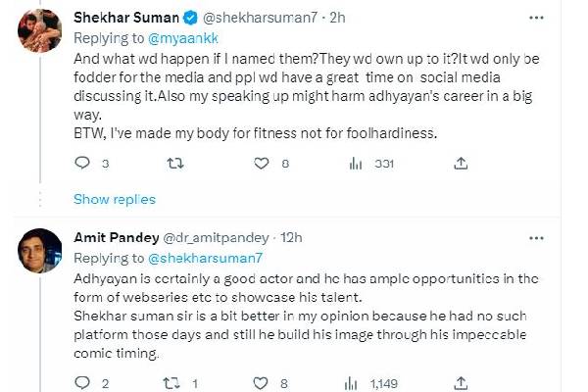Screen dimensions: 588x392
Task: Like Shekhar Suman's tweet with 8 likes
Action: (261, 164)
